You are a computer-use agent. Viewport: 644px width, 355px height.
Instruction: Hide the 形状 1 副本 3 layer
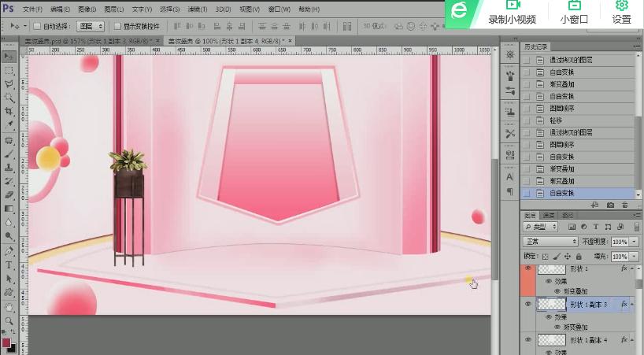point(528,303)
